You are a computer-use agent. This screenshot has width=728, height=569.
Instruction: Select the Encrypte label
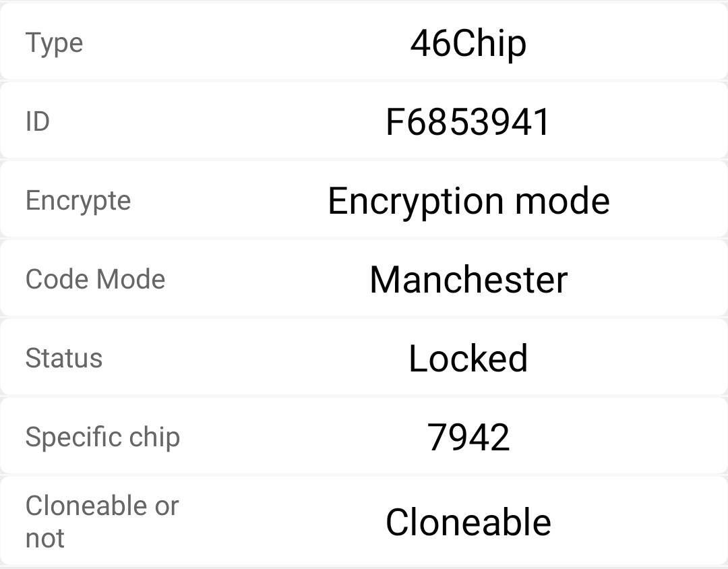(x=78, y=202)
